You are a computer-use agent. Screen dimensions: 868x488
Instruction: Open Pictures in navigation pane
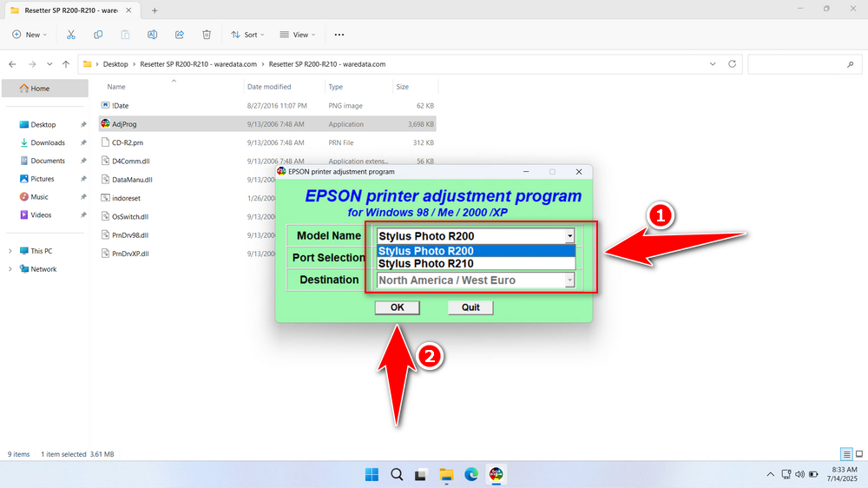pos(42,179)
